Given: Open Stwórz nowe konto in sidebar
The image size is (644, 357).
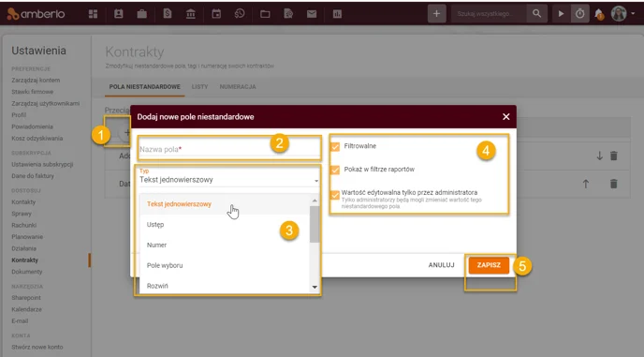Looking at the screenshot, I should coord(37,347).
